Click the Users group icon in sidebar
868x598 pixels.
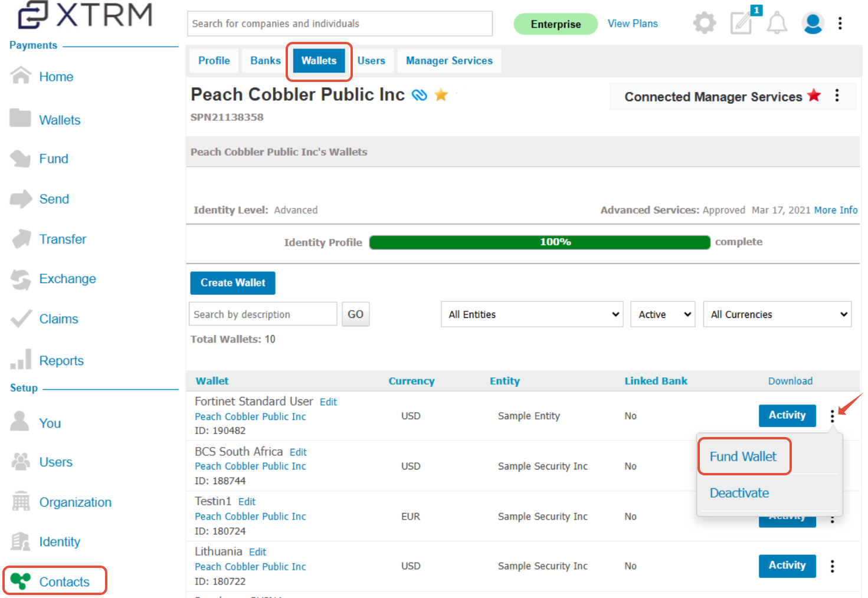click(x=21, y=461)
